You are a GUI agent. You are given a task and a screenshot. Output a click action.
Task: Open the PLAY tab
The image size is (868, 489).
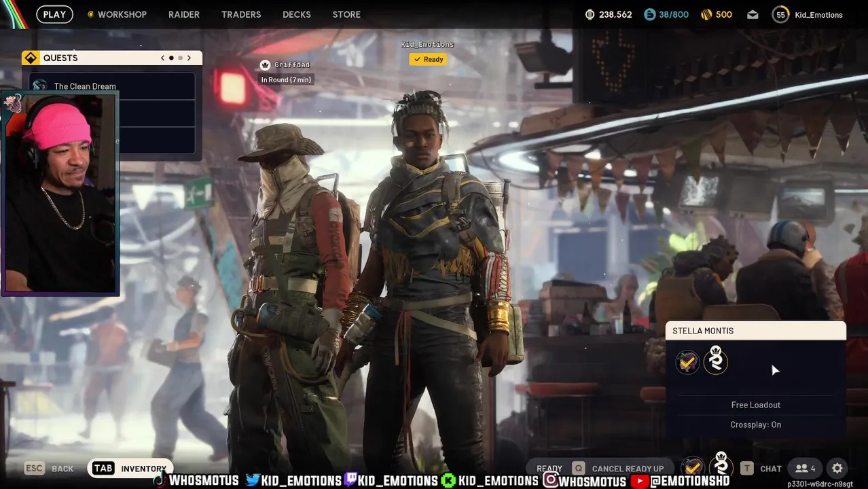coord(54,14)
